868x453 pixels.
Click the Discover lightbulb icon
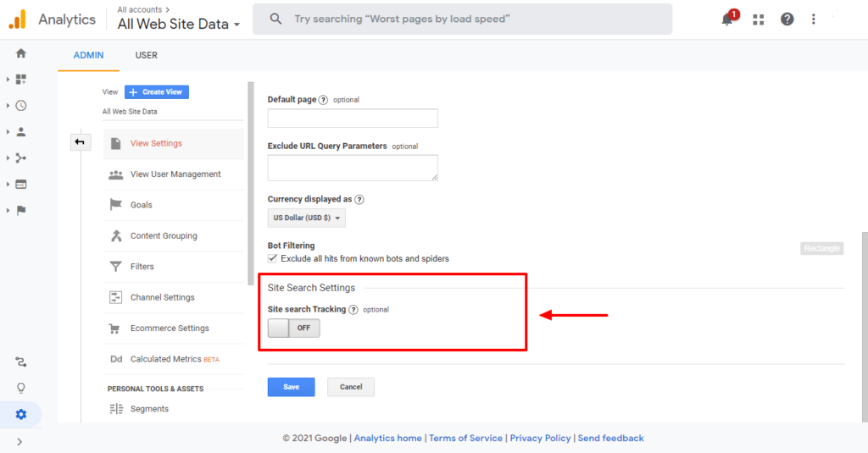coord(21,388)
